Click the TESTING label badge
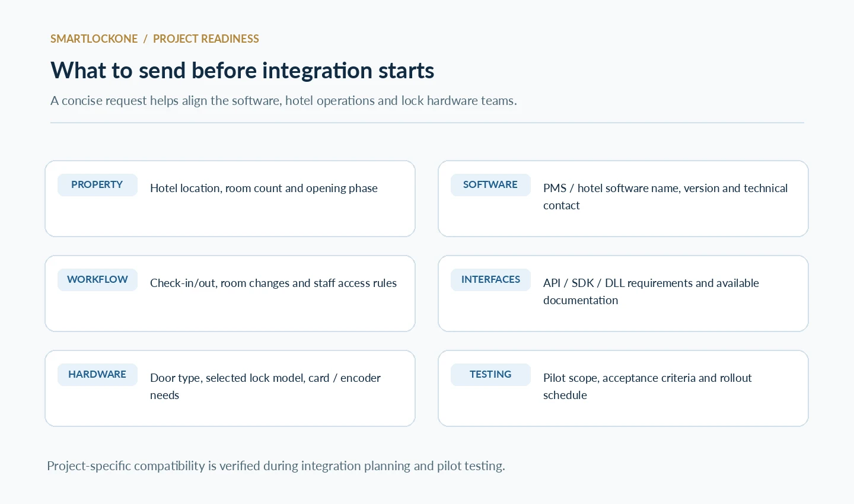 (x=490, y=375)
